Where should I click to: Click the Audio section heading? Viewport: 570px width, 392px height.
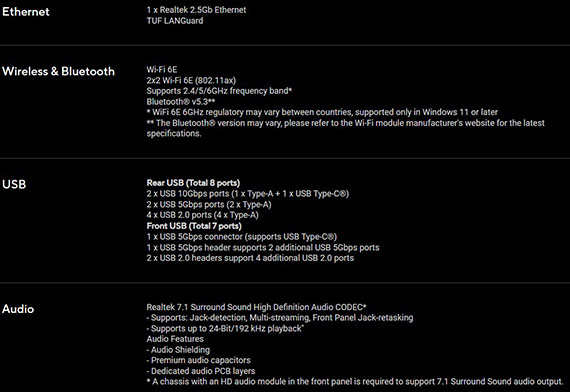[18, 309]
